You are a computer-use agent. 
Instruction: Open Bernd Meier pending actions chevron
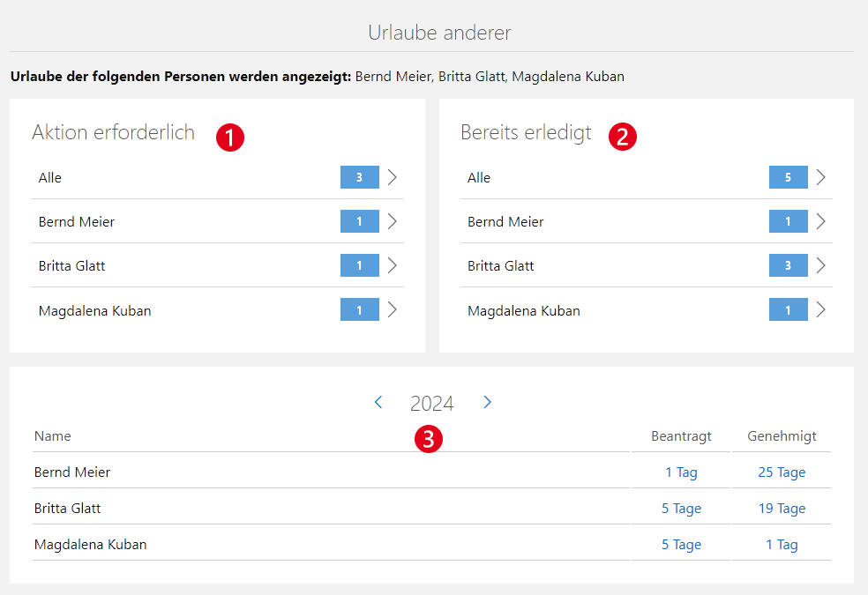pyautogui.click(x=393, y=221)
